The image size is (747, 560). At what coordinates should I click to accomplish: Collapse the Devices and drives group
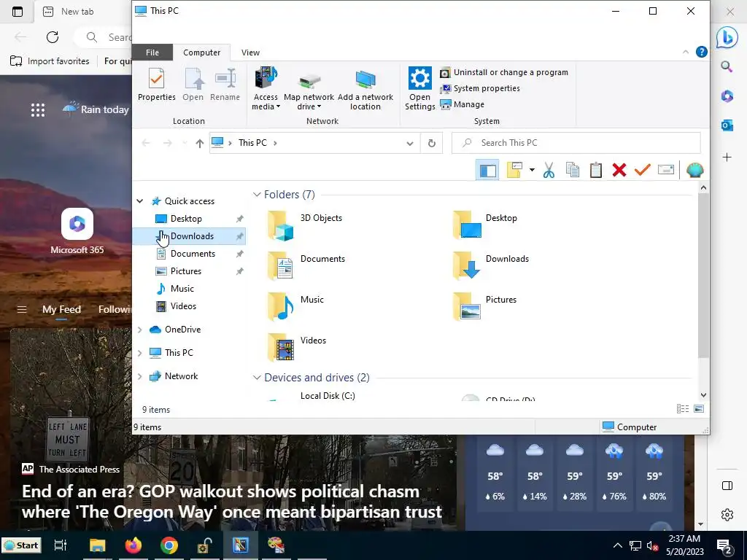pos(257,378)
